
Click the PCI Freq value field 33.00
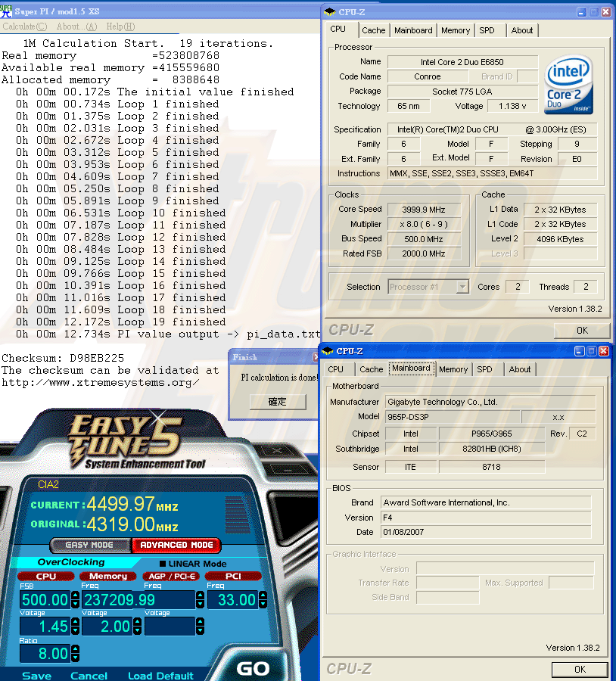click(x=232, y=600)
